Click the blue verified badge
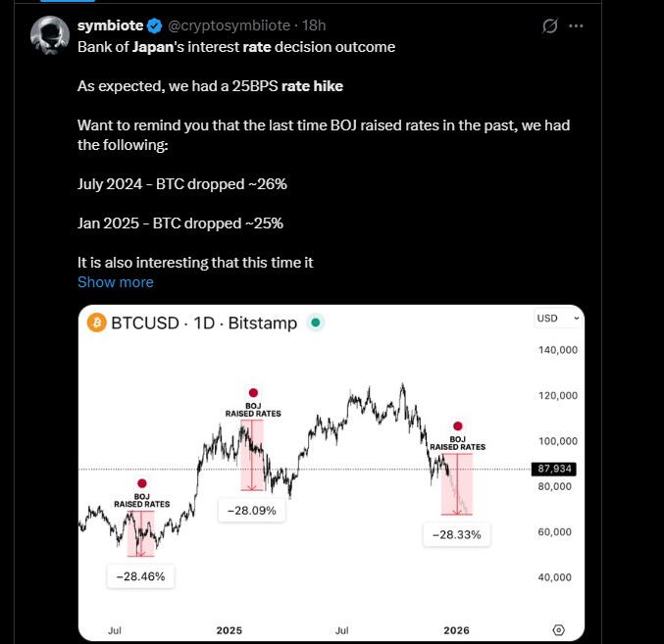Viewport: 664px width, 644px height. [x=155, y=26]
